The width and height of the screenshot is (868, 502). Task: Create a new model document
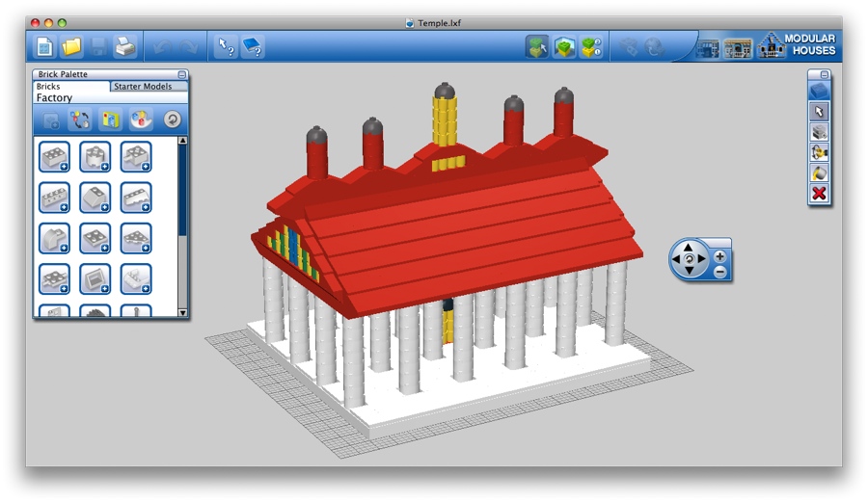click(44, 47)
